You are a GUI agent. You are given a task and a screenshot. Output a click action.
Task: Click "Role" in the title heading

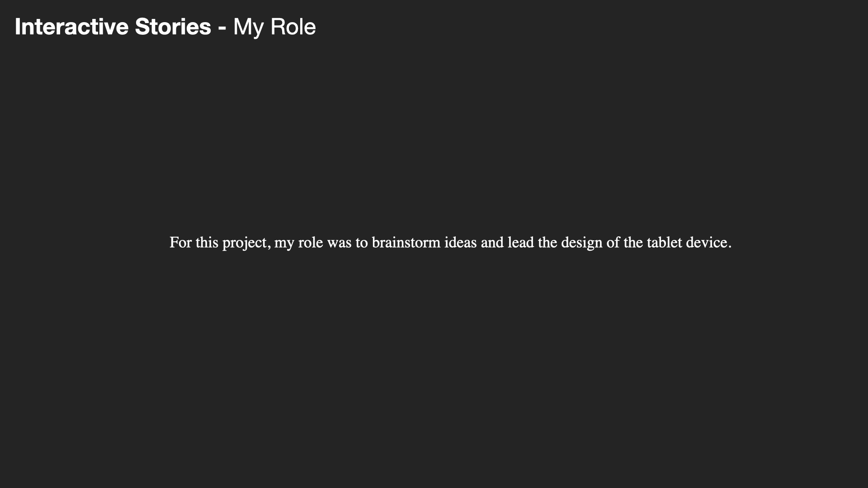[293, 27]
